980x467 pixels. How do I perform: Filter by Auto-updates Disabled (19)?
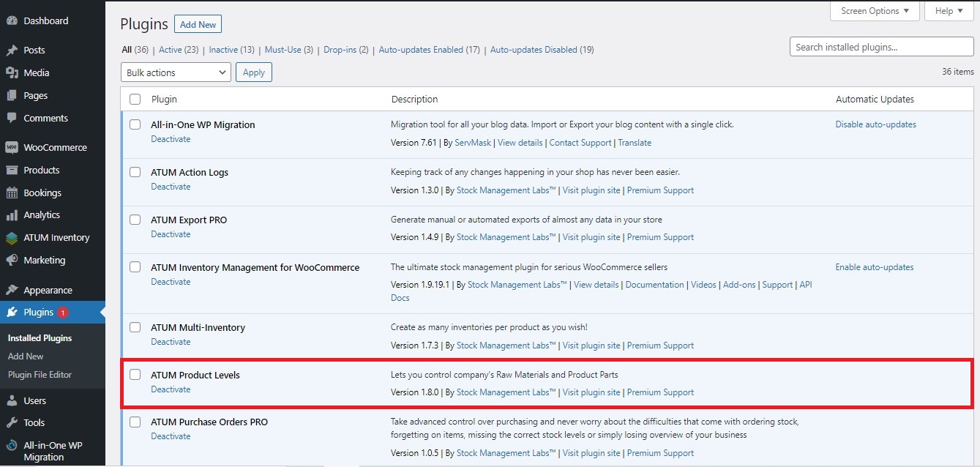tap(542, 50)
